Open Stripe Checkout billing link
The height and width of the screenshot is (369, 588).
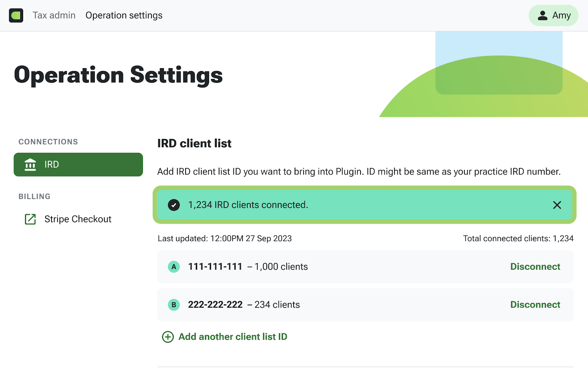[78, 219]
